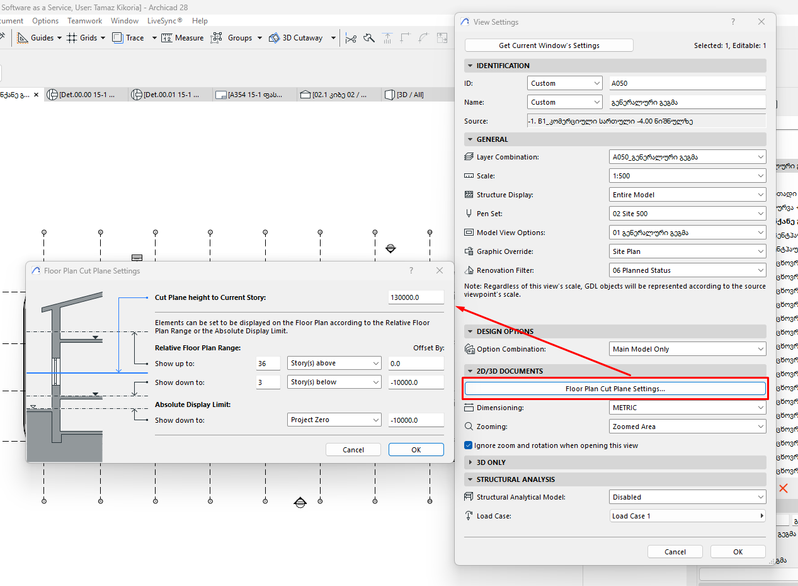Open the ID type Custom dropdown
The height and width of the screenshot is (586, 798).
[x=564, y=83]
